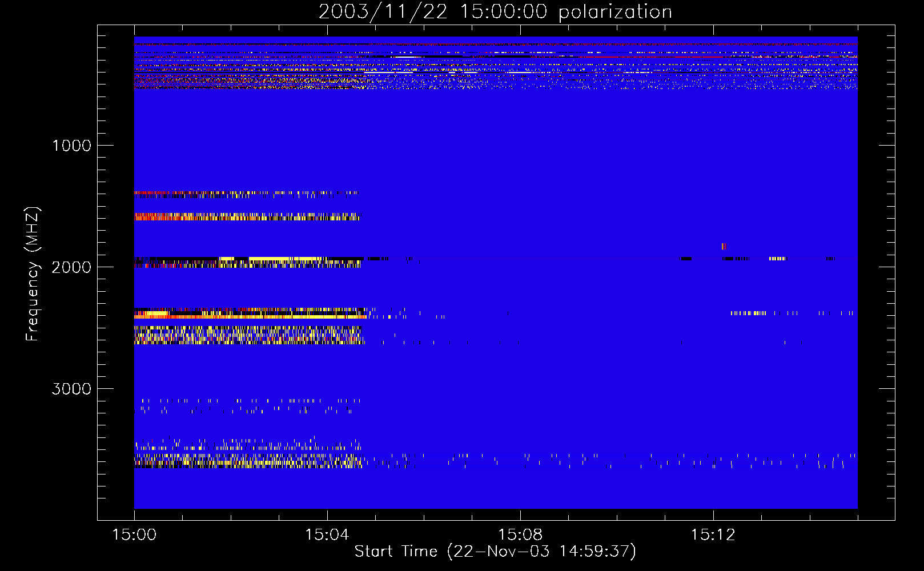Image resolution: width=924 pixels, height=571 pixels.
Task: Click the small red burst above the 2000 MHz line
Action: tap(724, 246)
